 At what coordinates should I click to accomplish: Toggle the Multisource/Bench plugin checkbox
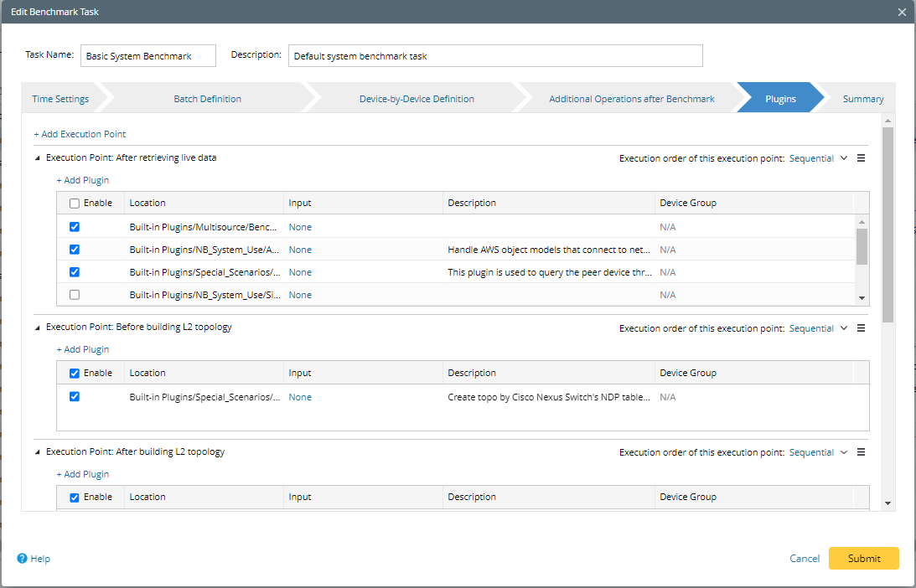click(x=75, y=227)
